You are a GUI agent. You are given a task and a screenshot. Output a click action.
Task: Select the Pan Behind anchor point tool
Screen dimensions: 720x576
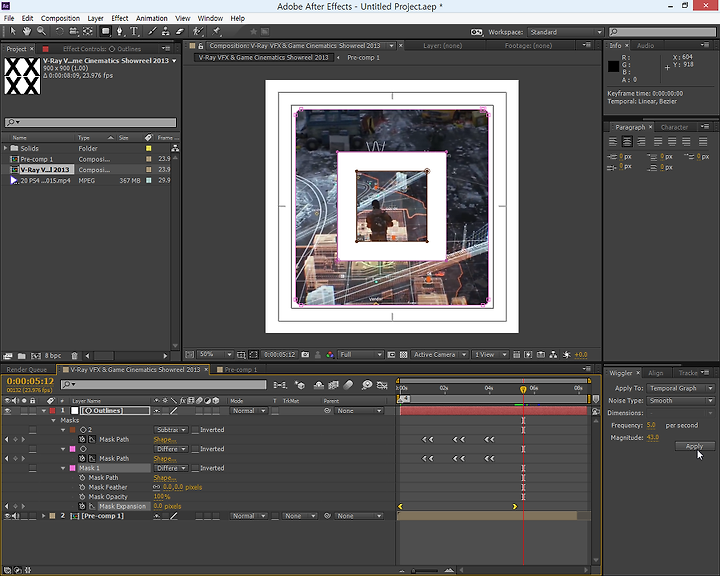[x=88, y=31]
